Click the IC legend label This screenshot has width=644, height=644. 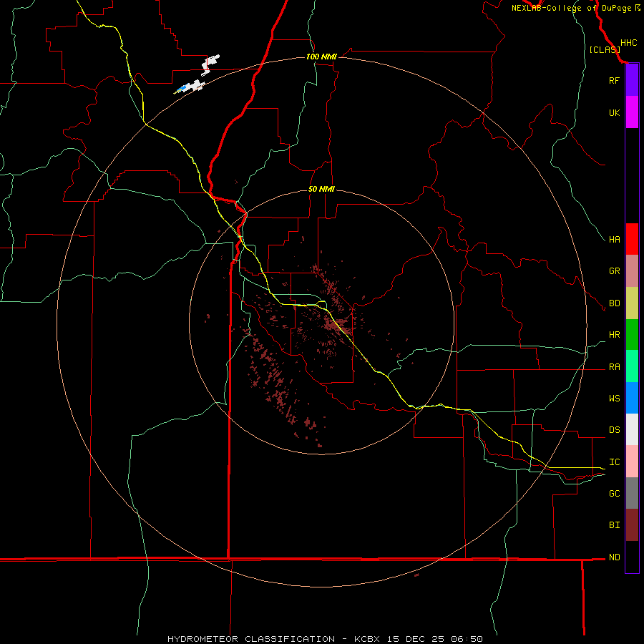coord(614,462)
